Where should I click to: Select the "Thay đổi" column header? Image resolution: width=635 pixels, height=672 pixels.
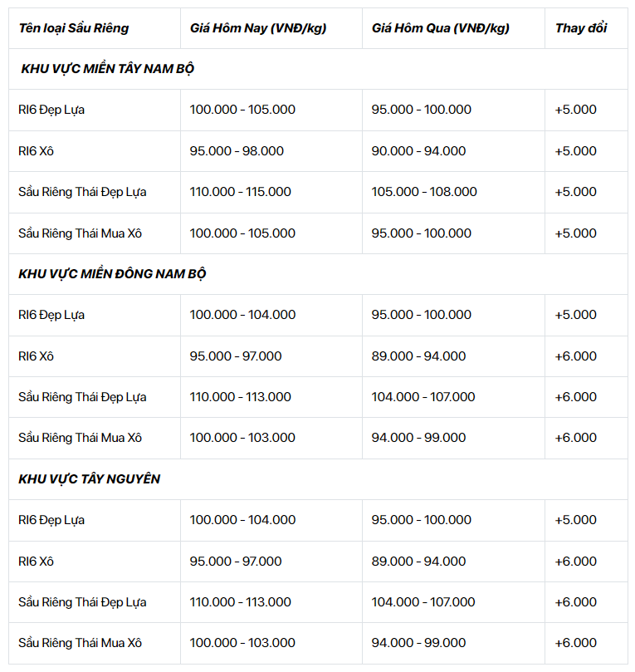tap(581, 28)
